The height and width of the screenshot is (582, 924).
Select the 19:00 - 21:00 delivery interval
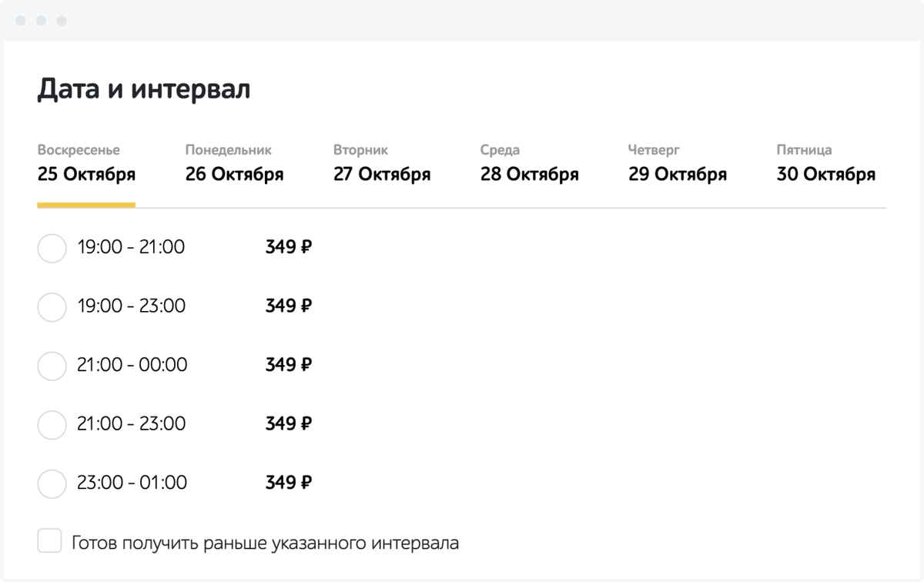pyautogui.click(x=52, y=248)
